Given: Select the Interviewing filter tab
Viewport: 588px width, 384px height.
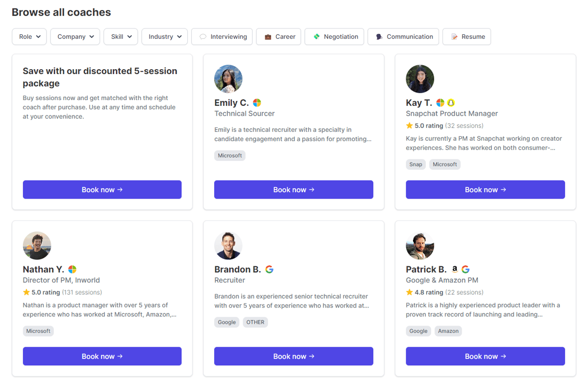Looking at the screenshot, I should (222, 37).
